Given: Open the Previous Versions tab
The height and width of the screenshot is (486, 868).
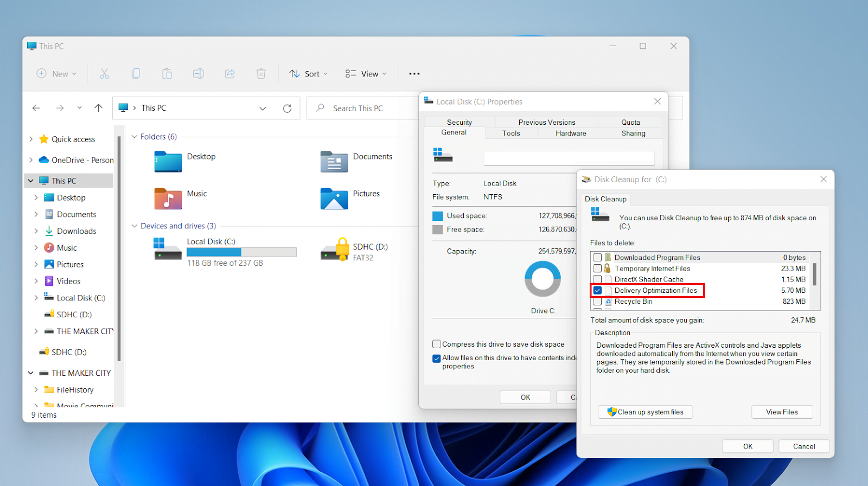Looking at the screenshot, I should pos(547,123).
